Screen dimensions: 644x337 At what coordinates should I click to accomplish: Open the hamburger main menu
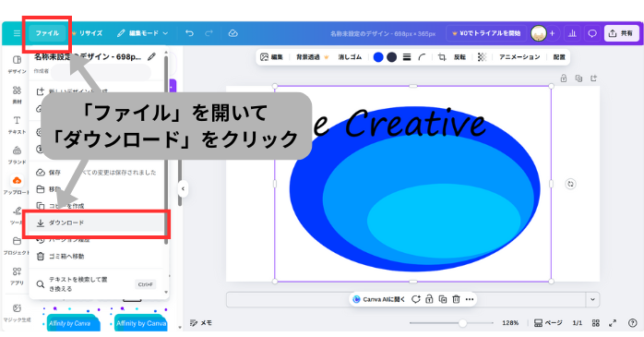(x=17, y=33)
